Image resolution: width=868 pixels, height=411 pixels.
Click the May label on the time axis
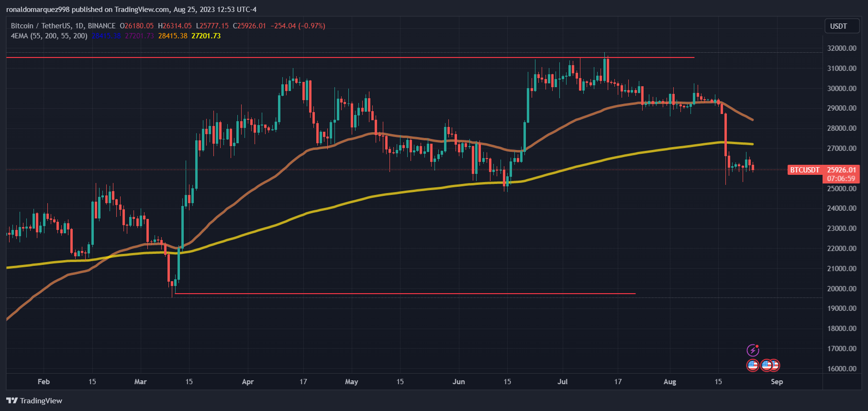[352, 382]
